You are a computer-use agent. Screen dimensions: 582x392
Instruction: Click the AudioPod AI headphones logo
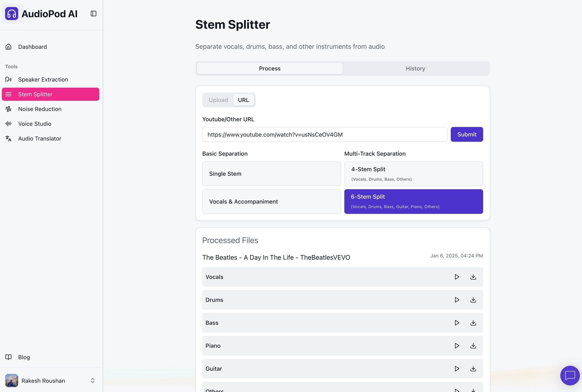coord(12,13)
